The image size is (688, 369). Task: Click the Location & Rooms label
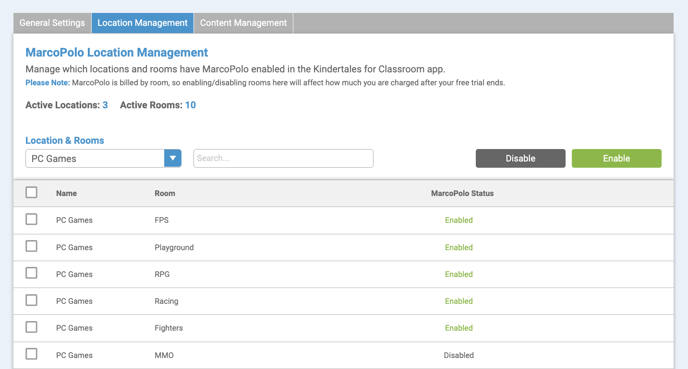[64, 141]
